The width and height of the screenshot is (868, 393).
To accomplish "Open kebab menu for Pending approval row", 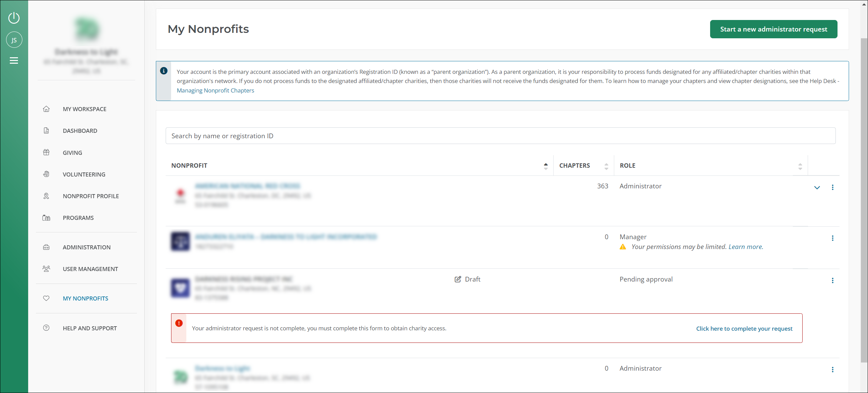I will point(832,281).
